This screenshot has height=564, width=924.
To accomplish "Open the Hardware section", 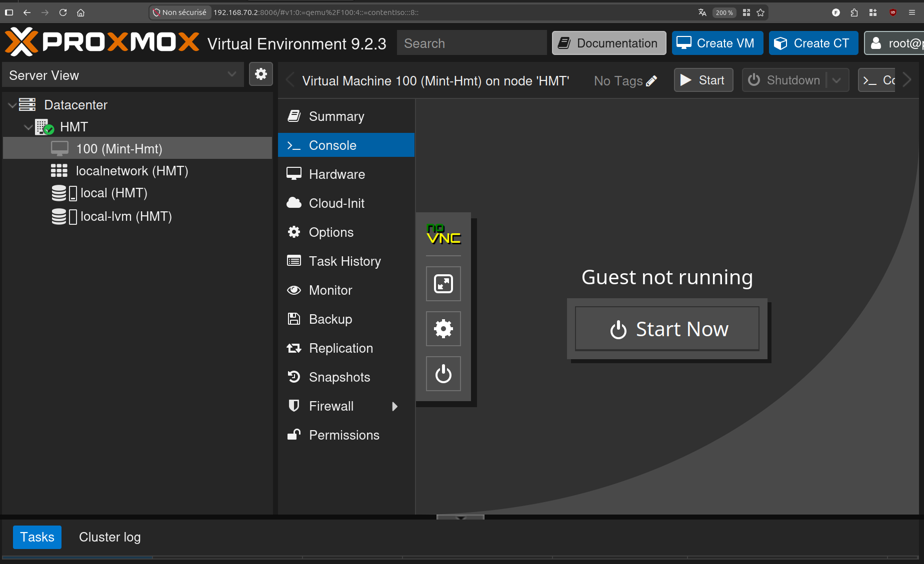I will [346, 174].
